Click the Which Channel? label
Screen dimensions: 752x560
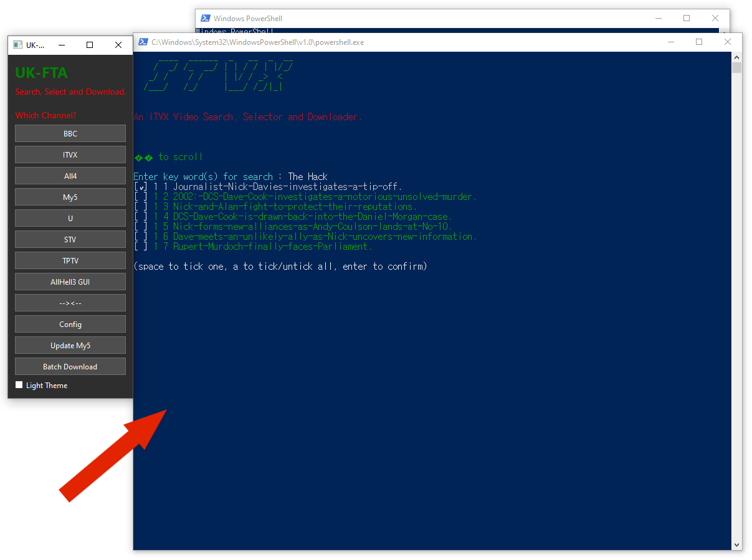coord(46,115)
